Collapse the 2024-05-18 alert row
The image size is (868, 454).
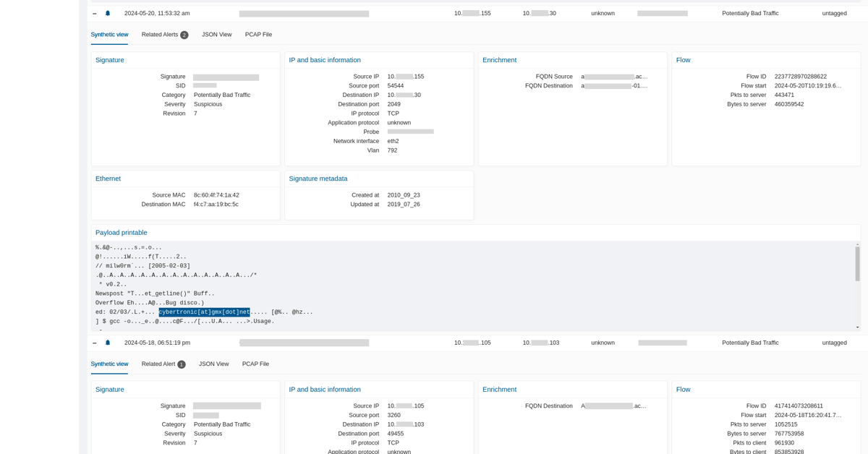pos(94,343)
